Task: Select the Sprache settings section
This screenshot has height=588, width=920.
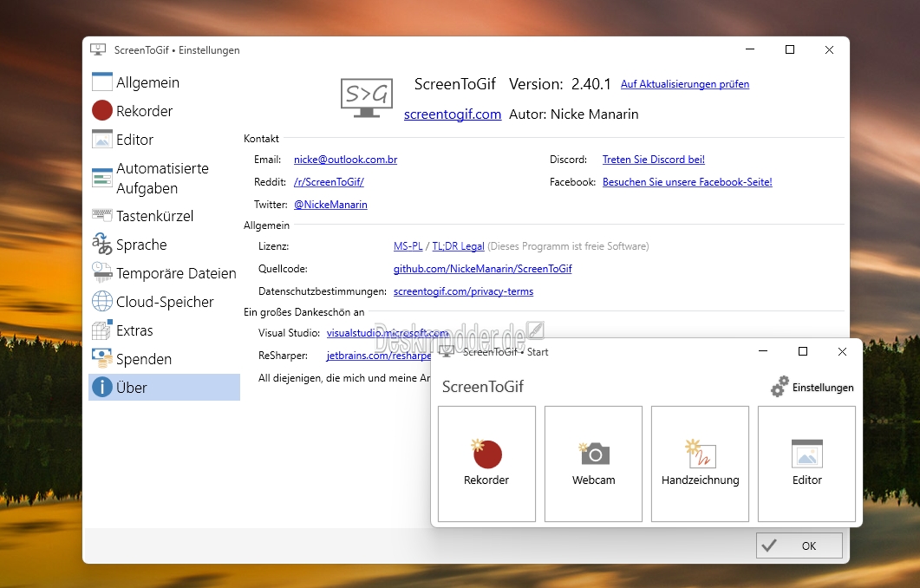Action: 164,244
